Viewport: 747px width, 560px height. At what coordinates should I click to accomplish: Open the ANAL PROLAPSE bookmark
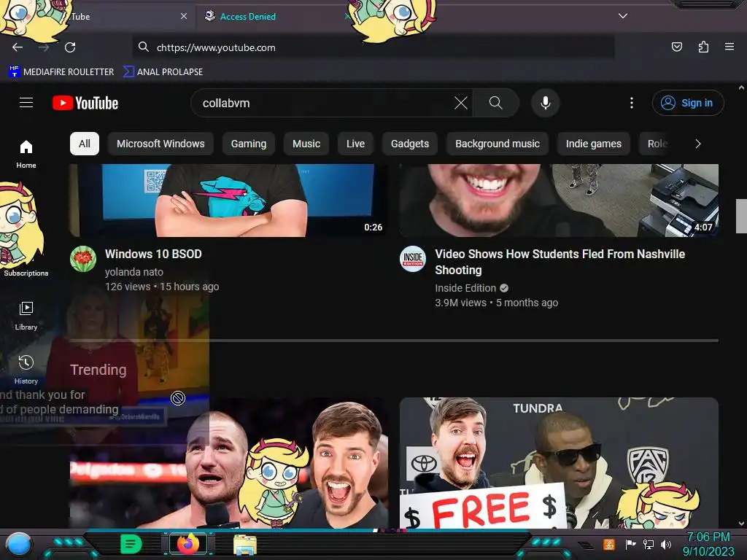click(x=163, y=72)
